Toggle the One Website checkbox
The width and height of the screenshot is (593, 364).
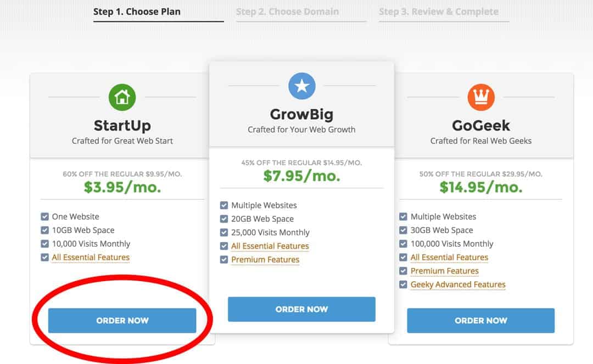click(x=44, y=216)
